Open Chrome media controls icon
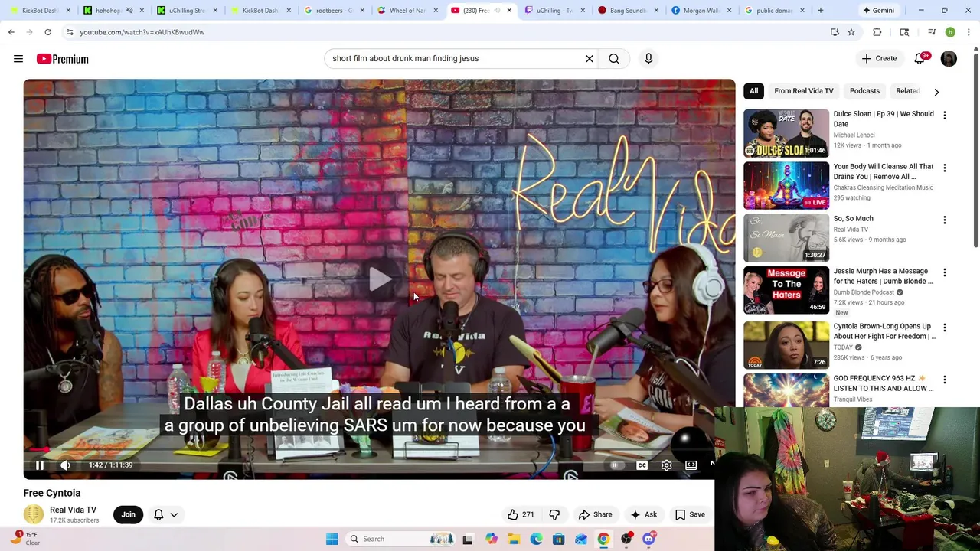The height and width of the screenshot is (551, 980). pos(932,32)
